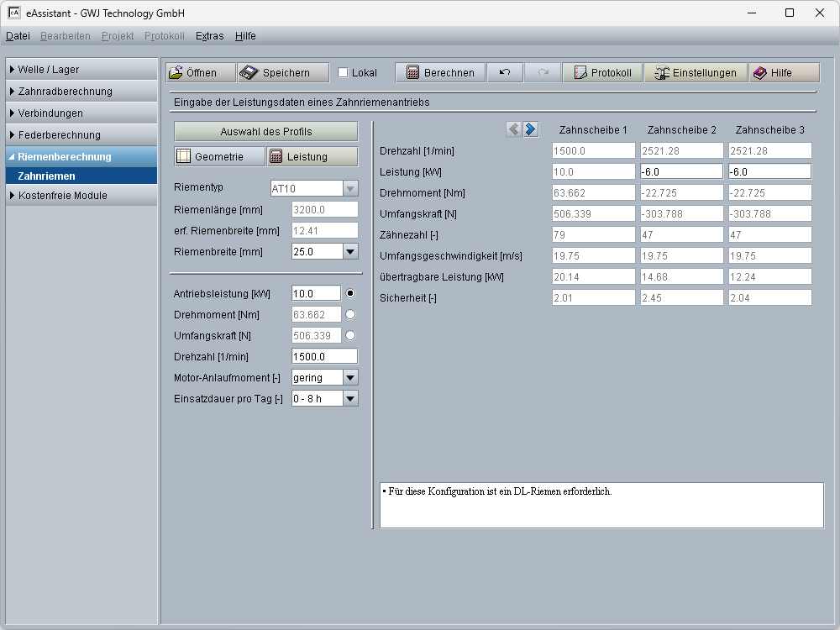Click the Öffnen folder icon button

[200, 73]
